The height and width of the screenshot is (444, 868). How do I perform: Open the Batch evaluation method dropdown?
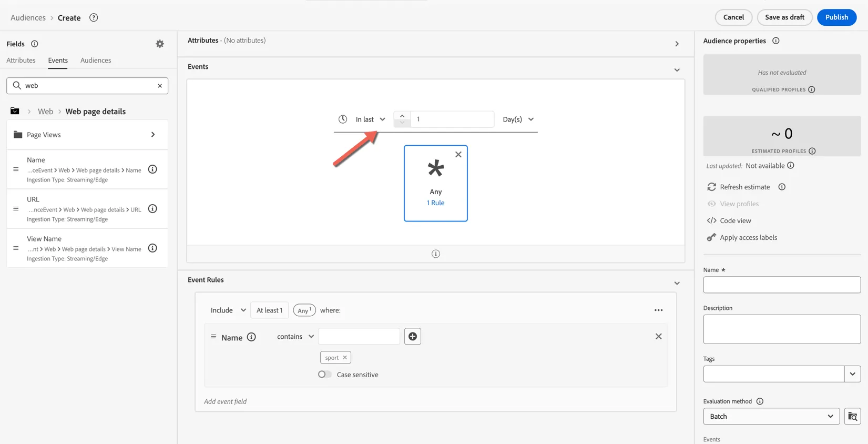771,417
